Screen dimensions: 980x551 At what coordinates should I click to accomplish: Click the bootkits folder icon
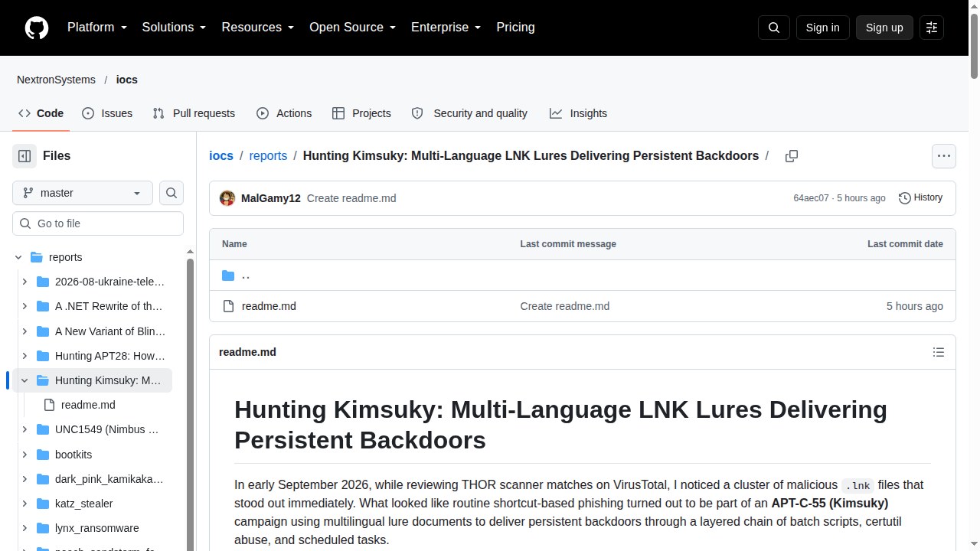[x=43, y=455]
